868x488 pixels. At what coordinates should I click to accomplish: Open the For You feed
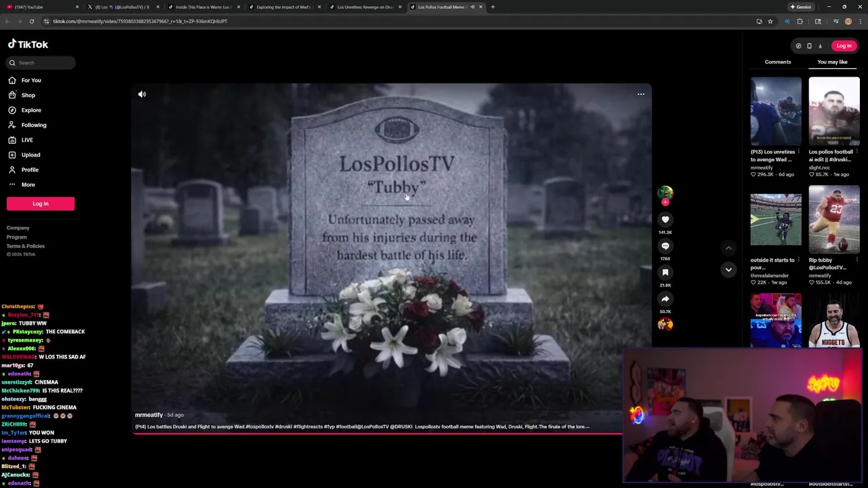click(x=24, y=80)
